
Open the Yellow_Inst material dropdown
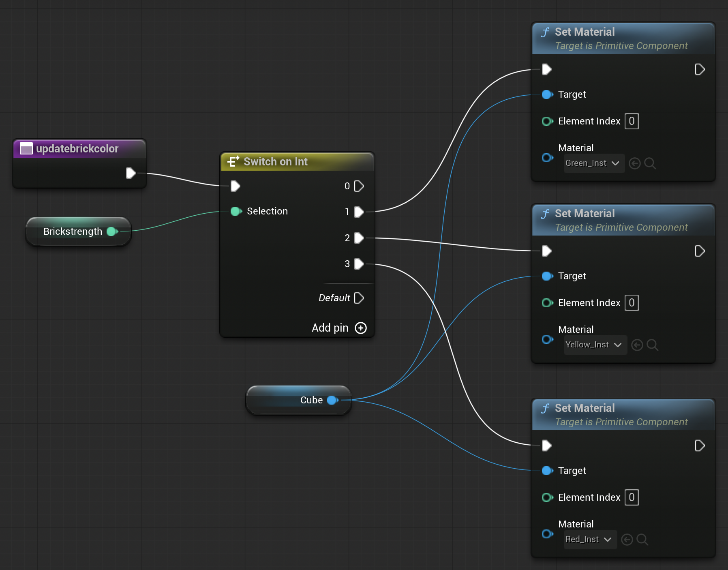click(595, 345)
